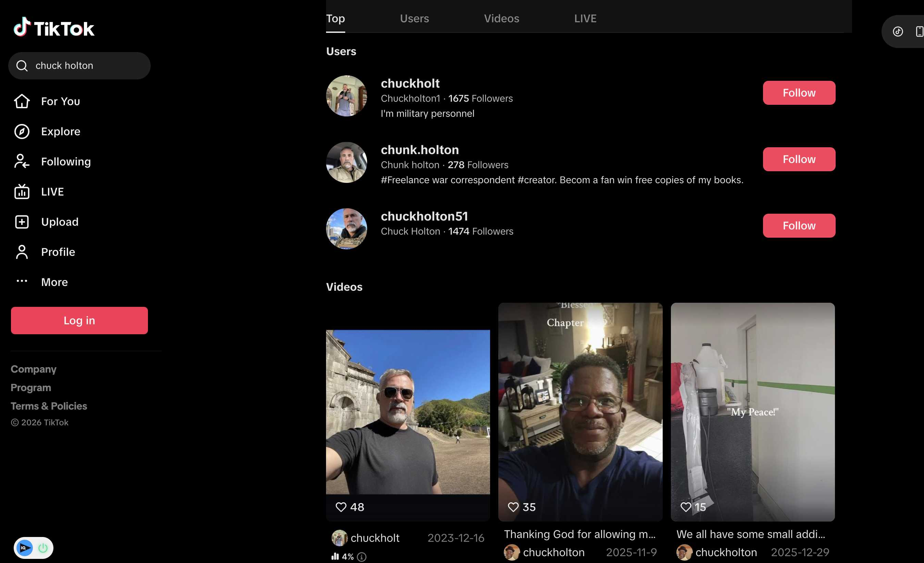924x563 pixels.
Task: Switch to the Videos tab
Action: pyautogui.click(x=501, y=18)
